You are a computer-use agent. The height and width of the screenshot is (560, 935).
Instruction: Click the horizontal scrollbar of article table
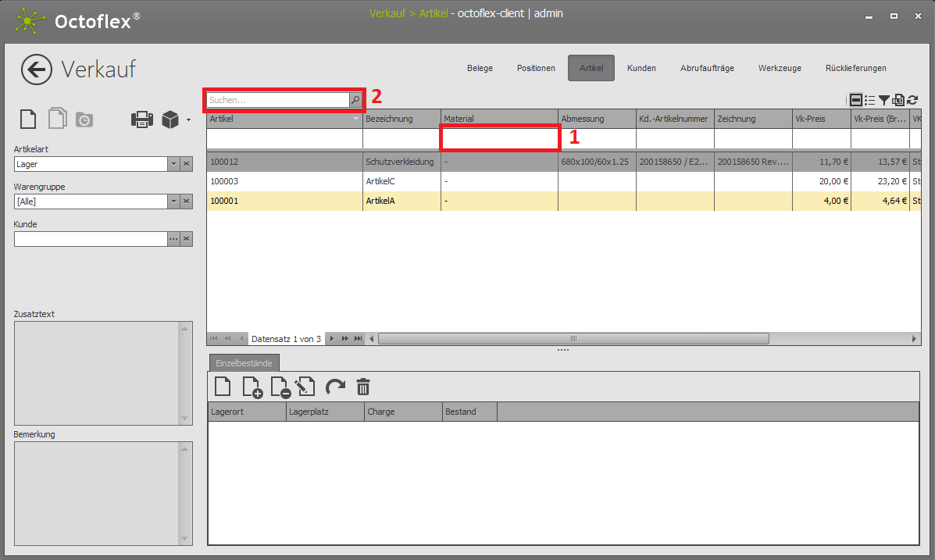pos(573,339)
